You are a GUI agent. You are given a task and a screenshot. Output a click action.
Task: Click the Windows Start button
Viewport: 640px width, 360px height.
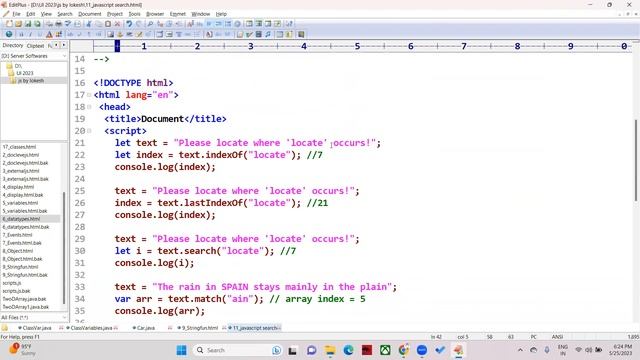click(x=182, y=350)
